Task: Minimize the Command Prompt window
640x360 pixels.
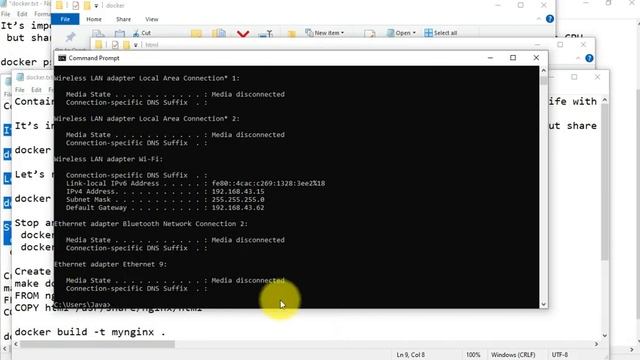Action: (x=490, y=58)
